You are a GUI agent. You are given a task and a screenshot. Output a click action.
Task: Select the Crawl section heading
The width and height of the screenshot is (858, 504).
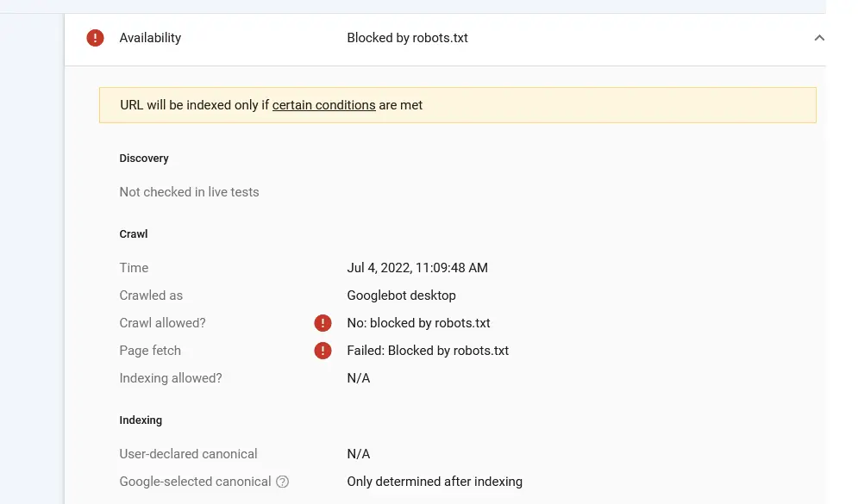(x=134, y=234)
